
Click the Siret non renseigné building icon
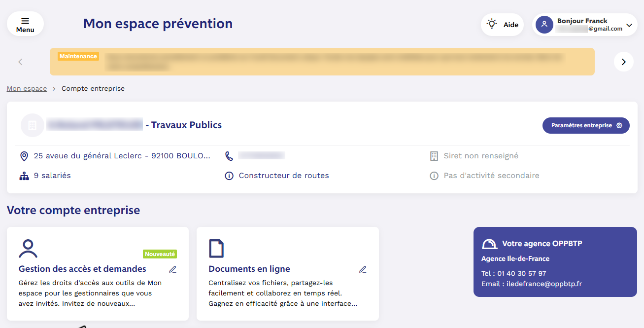(434, 156)
